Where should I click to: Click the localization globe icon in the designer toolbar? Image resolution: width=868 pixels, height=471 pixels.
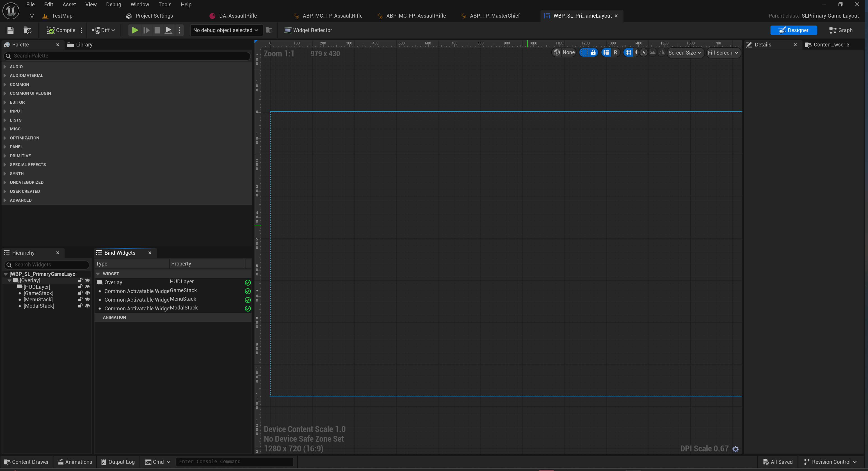click(x=557, y=53)
